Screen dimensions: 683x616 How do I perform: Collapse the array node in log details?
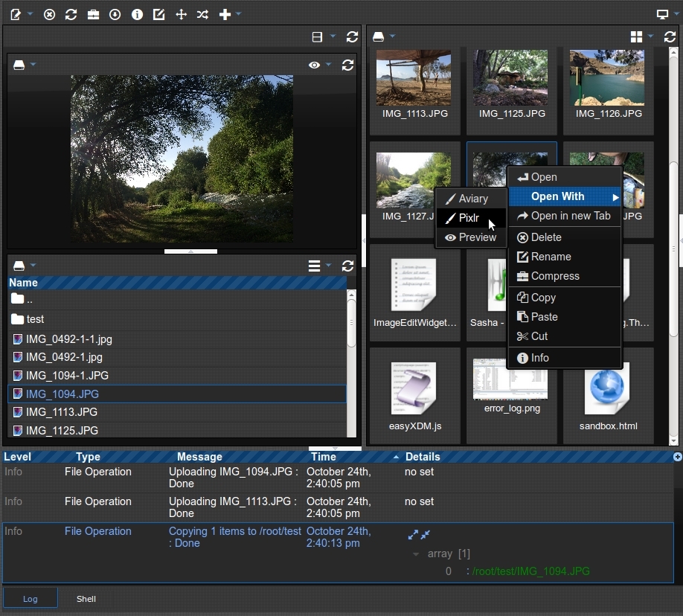[x=416, y=554]
